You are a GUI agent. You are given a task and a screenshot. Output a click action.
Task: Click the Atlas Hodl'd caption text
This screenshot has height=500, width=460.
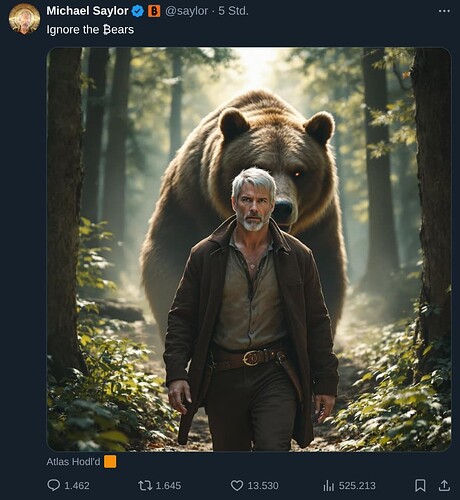point(73,462)
